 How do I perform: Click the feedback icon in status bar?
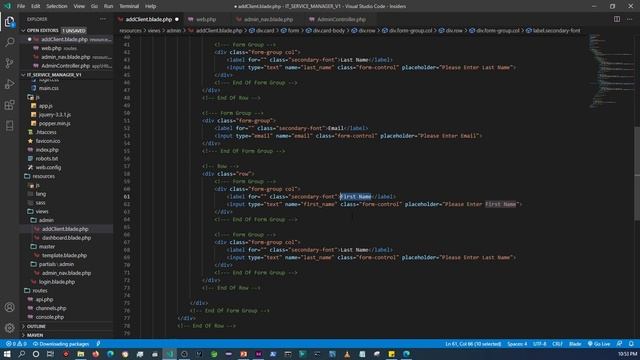[x=620, y=344]
